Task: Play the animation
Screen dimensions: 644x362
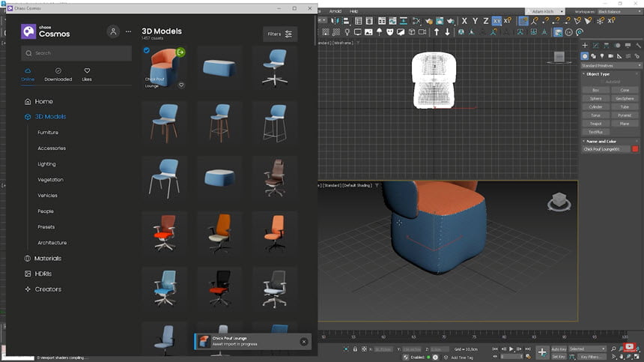Action: click(x=511, y=349)
